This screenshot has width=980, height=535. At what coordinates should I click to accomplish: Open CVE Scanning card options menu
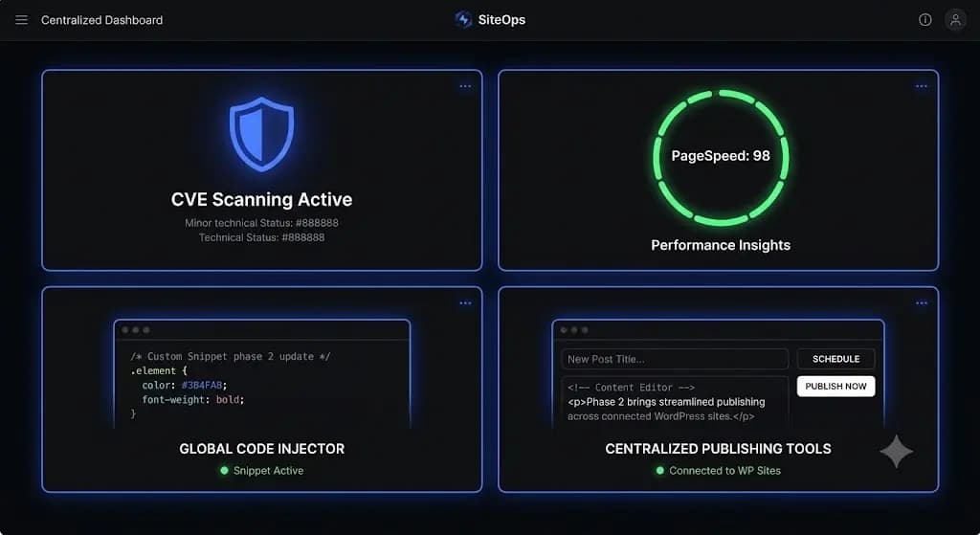[465, 86]
